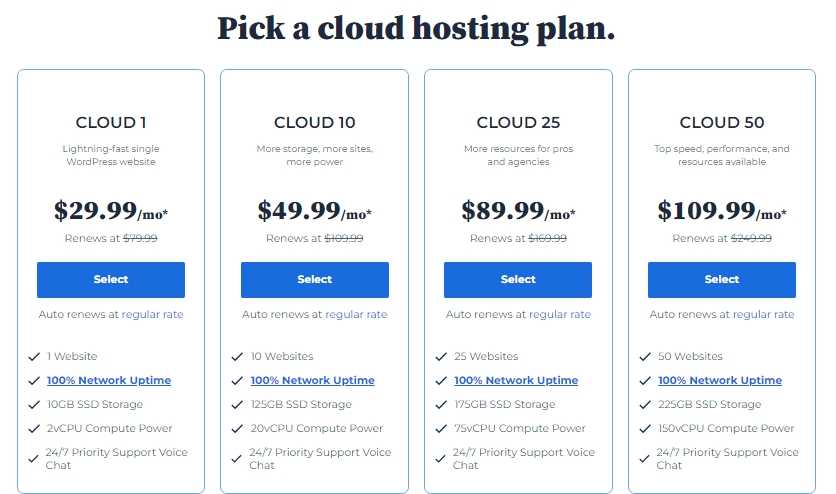Select the Cloud 25 plan
836x494 pixels.
(518, 280)
